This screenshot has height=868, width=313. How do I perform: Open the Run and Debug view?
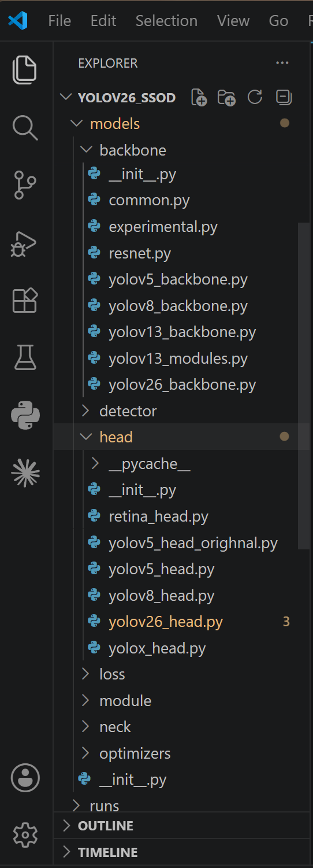click(x=25, y=243)
